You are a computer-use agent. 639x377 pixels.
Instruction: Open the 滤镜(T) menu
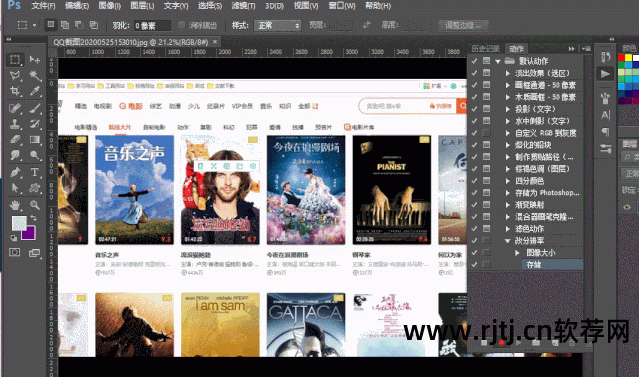(x=243, y=6)
